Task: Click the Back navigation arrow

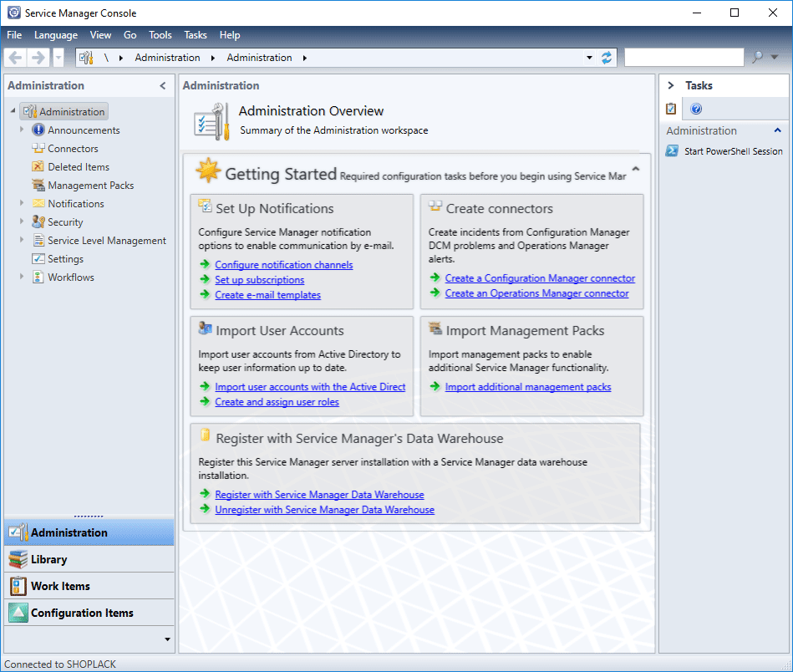Action: [16, 58]
